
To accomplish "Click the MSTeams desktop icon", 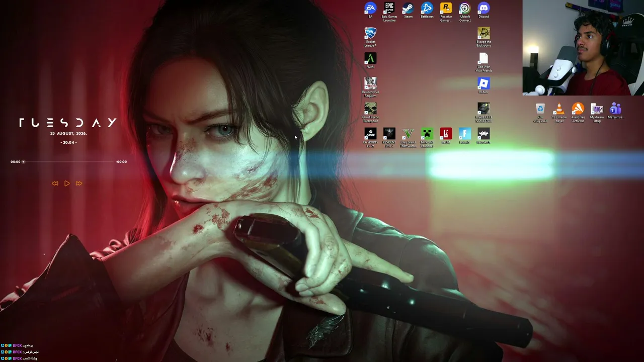I will tap(616, 112).
